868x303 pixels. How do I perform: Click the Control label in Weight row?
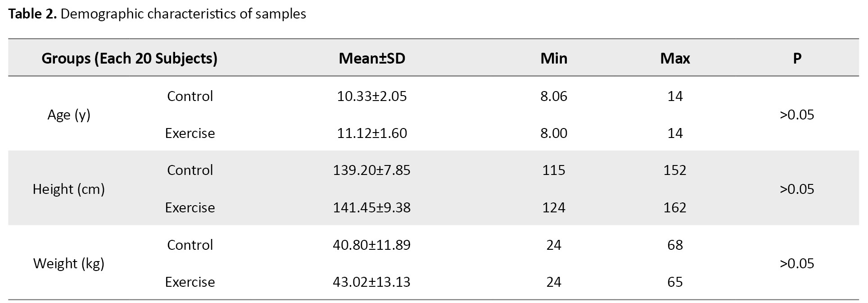[x=190, y=245]
